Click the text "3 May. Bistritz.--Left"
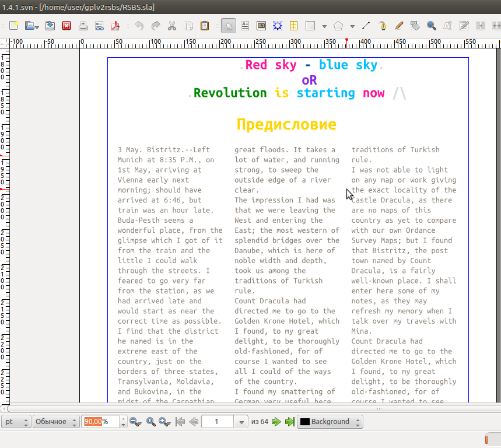This screenshot has width=501, height=448. point(163,149)
